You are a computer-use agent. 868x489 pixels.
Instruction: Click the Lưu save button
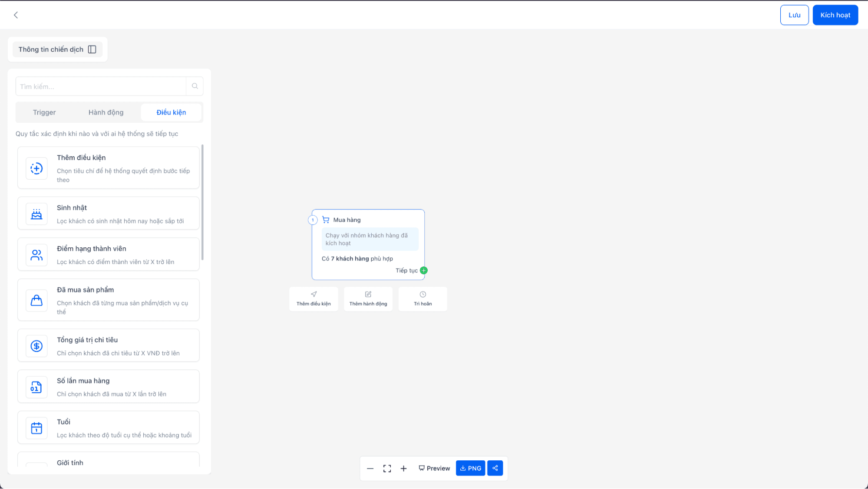tap(794, 15)
